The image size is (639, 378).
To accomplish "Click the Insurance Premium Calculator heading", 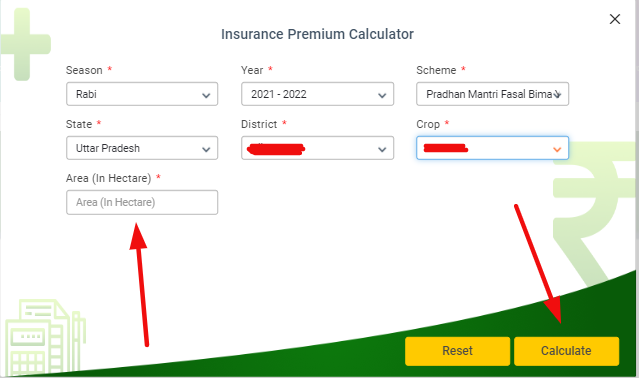I will [317, 34].
